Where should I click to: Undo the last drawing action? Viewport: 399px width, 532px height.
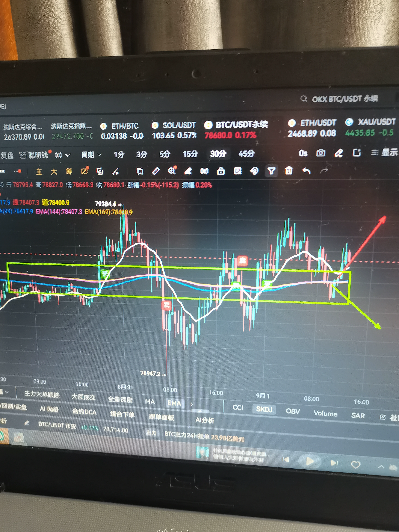pos(306,171)
